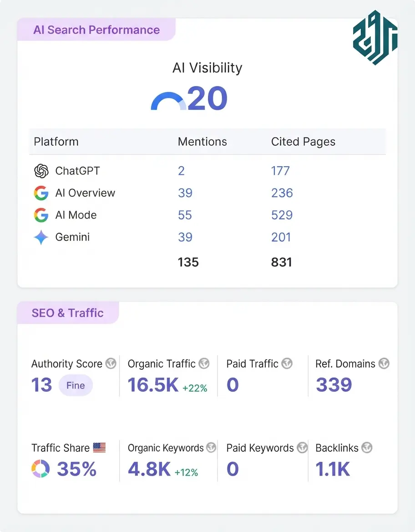Click the +22% organic traffic change
Viewport: 415px width, 532px height.
(195, 388)
